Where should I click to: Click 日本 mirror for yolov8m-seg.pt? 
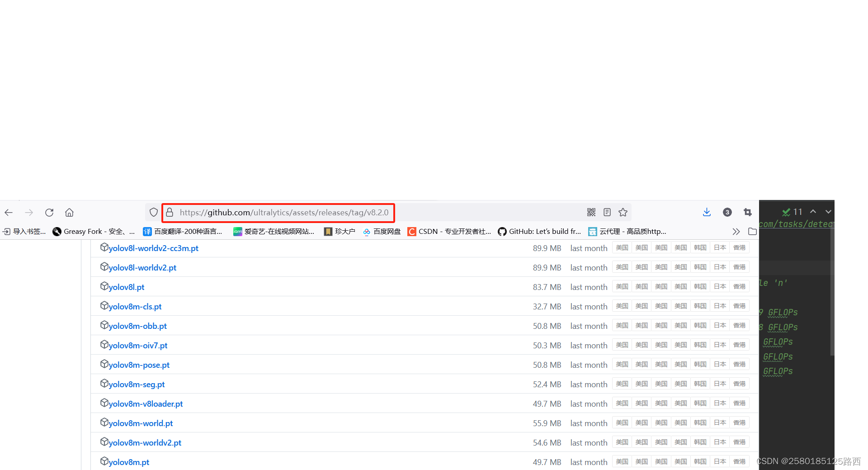[720, 384]
